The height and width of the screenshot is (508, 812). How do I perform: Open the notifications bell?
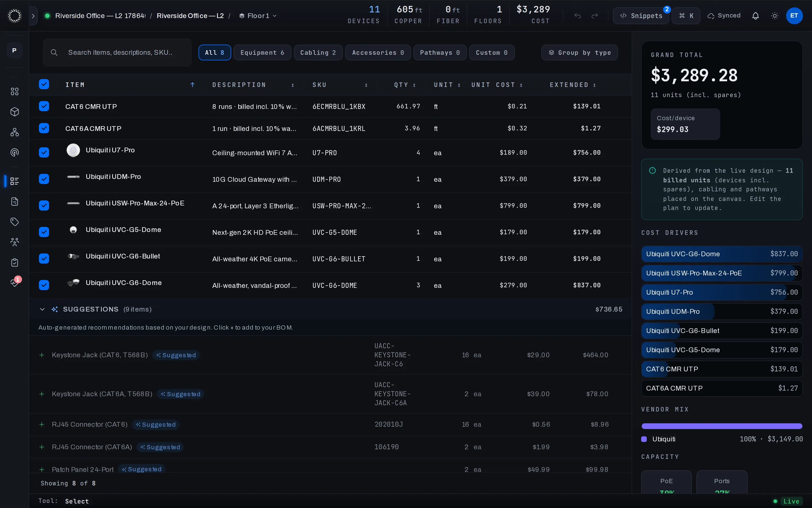pos(755,16)
